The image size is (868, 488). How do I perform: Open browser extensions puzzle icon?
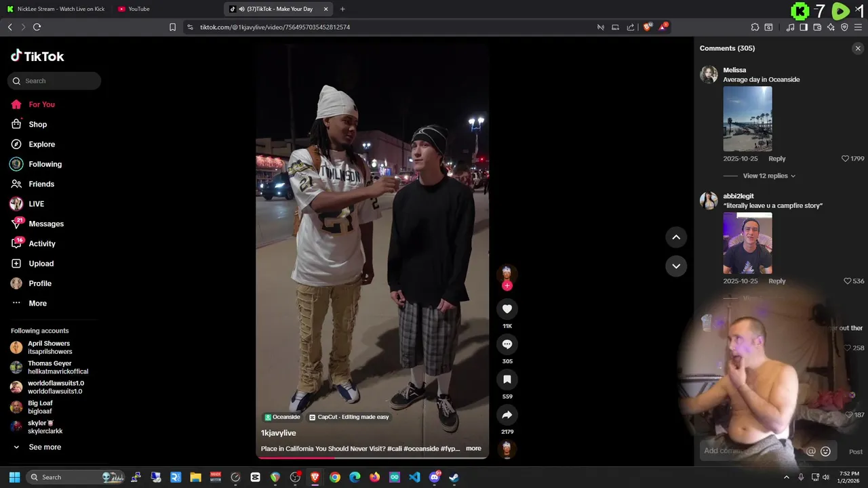pos(755,27)
